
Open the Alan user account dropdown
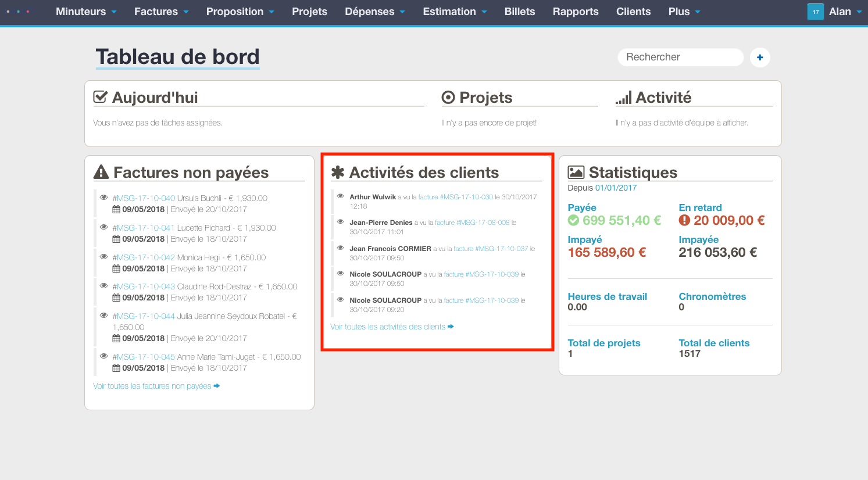(x=845, y=12)
